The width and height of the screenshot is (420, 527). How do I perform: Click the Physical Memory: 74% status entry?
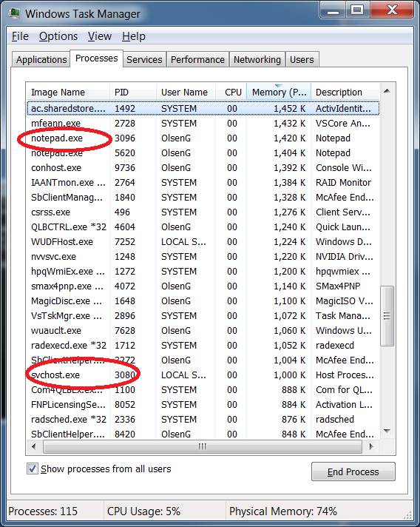pyautogui.click(x=283, y=511)
